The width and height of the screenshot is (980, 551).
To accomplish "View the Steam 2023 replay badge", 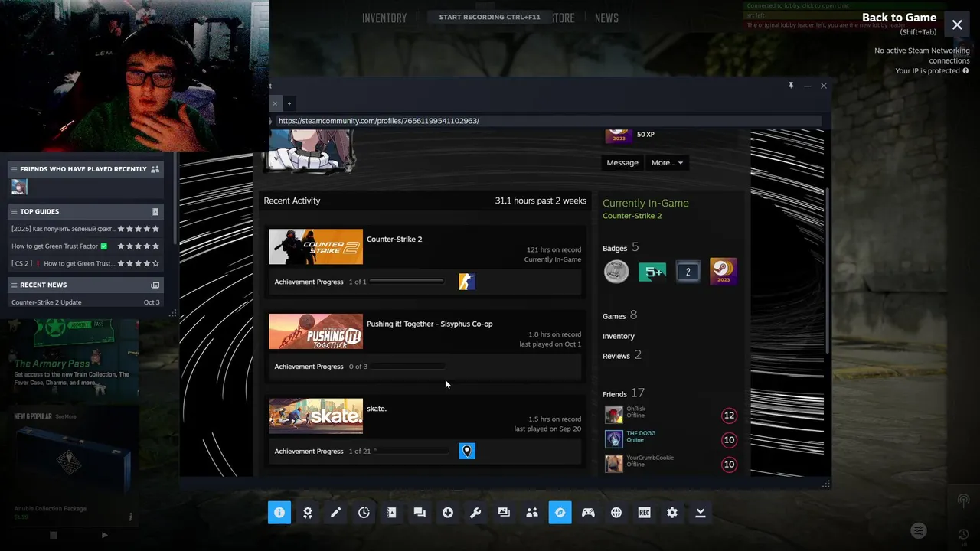I will click(x=724, y=272).
